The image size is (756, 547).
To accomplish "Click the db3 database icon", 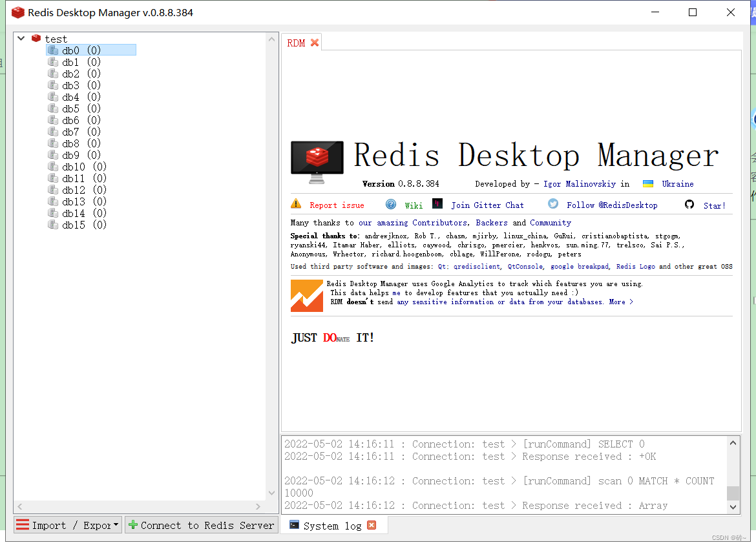I will pos(53,85).
